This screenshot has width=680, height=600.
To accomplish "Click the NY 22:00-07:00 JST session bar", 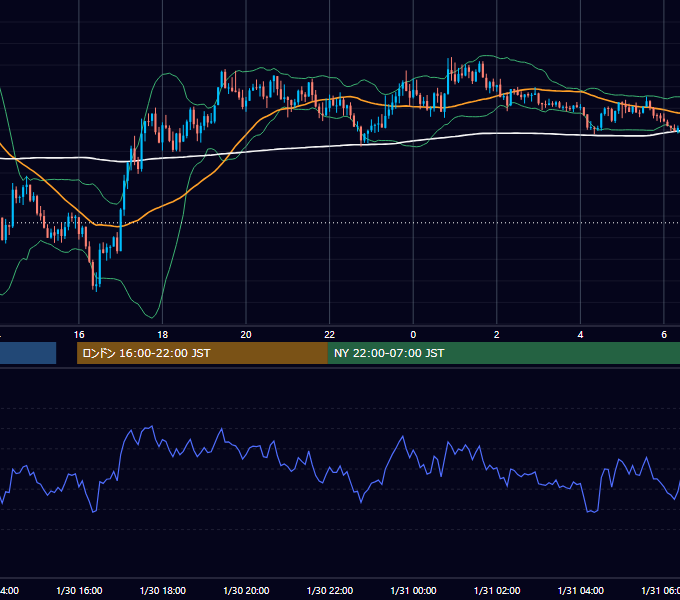I will pyautogui.click(x=503, y=353).
